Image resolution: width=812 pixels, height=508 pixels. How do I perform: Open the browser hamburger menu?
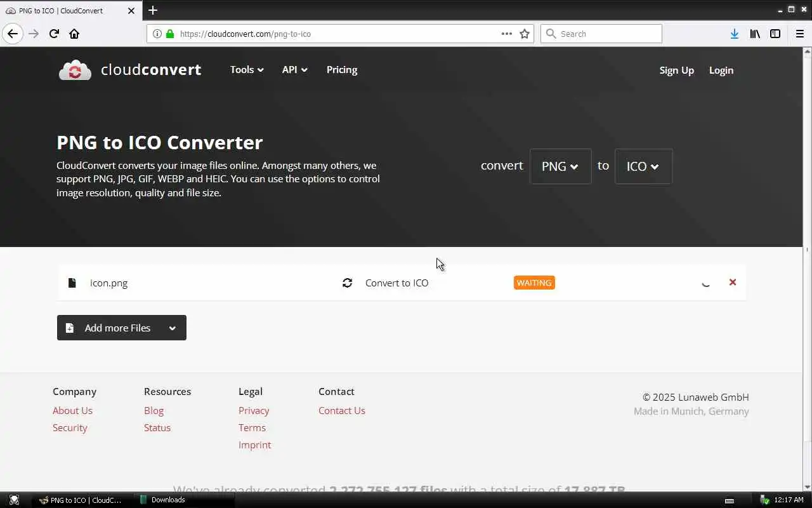click(x=799, y=34)
